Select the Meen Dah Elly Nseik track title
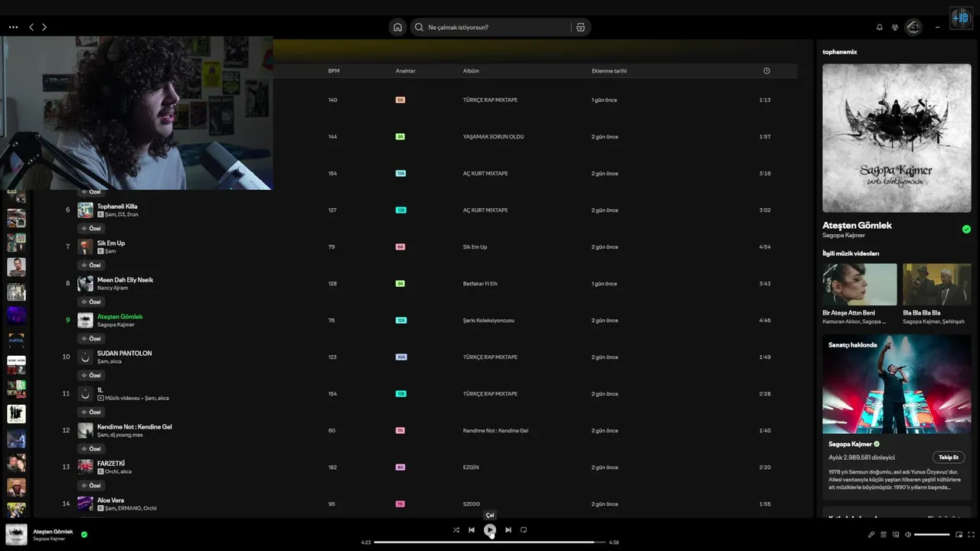The height and width of the screenshot is (551, 980). (x=125, y=279)
